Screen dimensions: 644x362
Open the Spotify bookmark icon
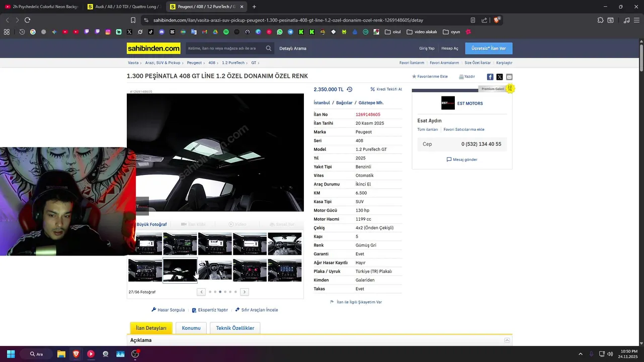[x=226, y=32]
